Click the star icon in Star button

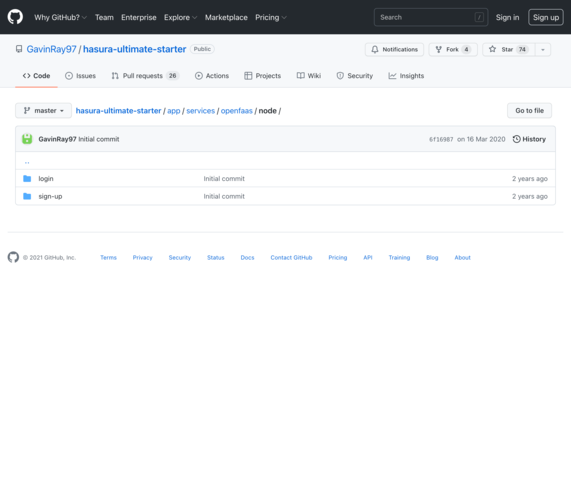coord(492,49)
